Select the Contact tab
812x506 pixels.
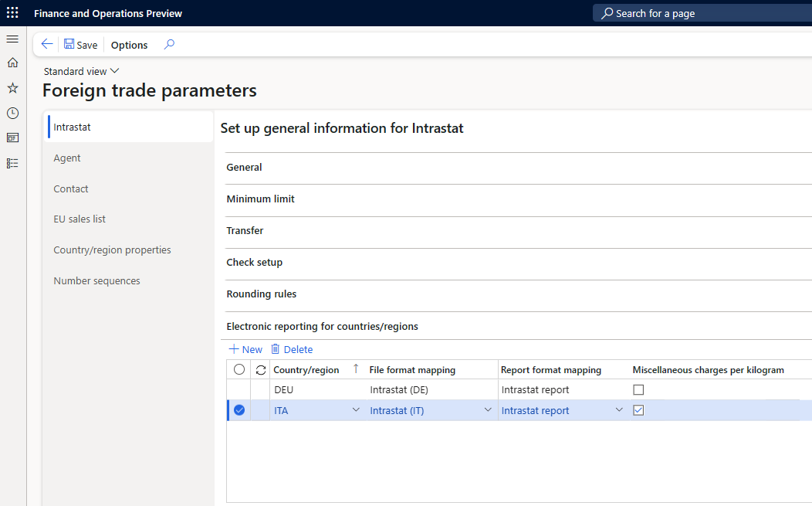[130, 188]
